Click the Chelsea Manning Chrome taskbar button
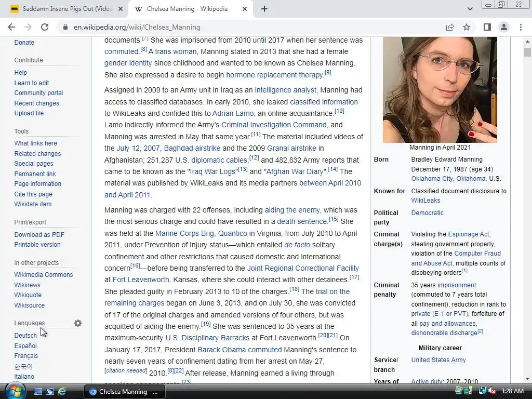Image resolution: width=532 pixels, height=399 pixels. [x=125, y=392]
